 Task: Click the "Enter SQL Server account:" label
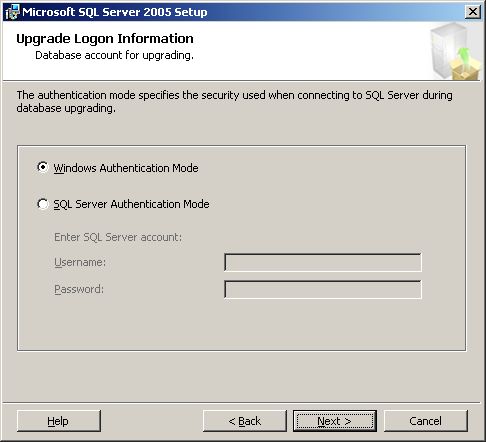118,237
